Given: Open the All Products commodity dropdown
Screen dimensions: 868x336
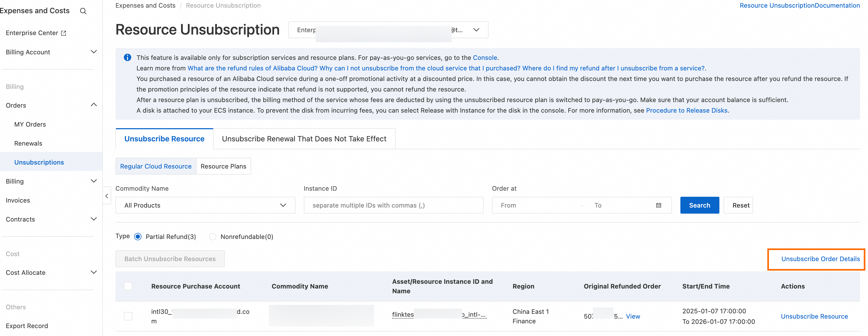Looking at the screenshot, I should coord(205,205).
